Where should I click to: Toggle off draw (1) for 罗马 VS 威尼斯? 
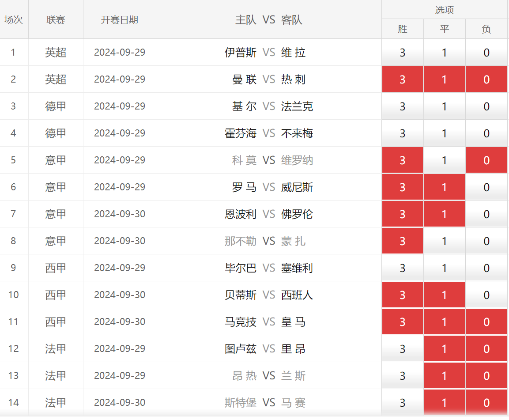(x=445, y=187)
